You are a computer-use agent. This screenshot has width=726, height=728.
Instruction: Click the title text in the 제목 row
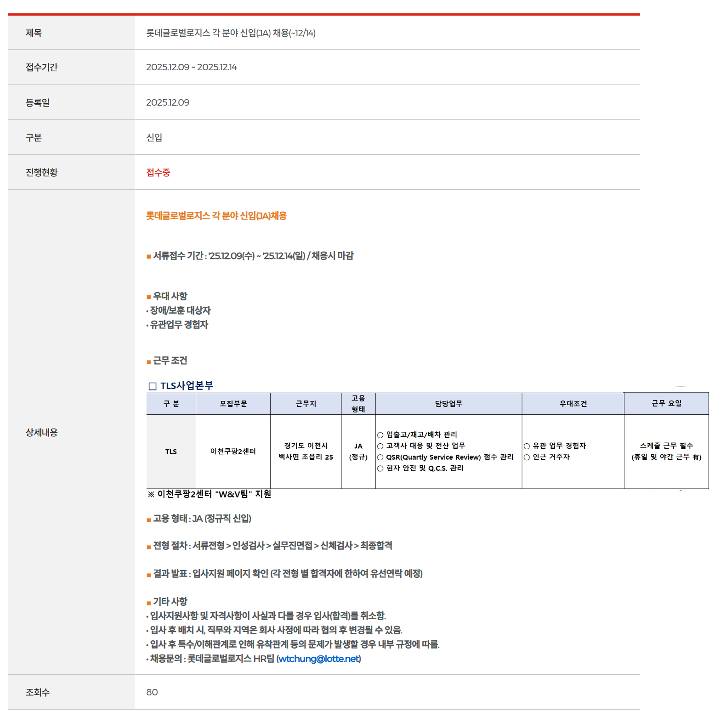[x=231, y=33]
